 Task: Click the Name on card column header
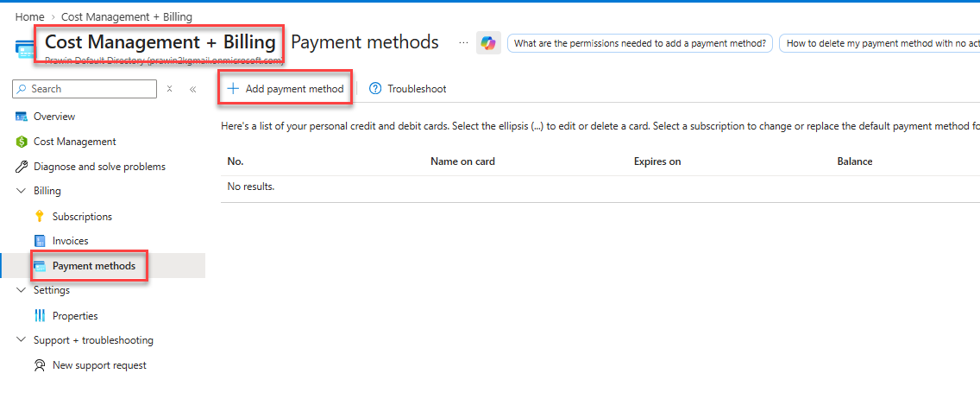[462, 161]
